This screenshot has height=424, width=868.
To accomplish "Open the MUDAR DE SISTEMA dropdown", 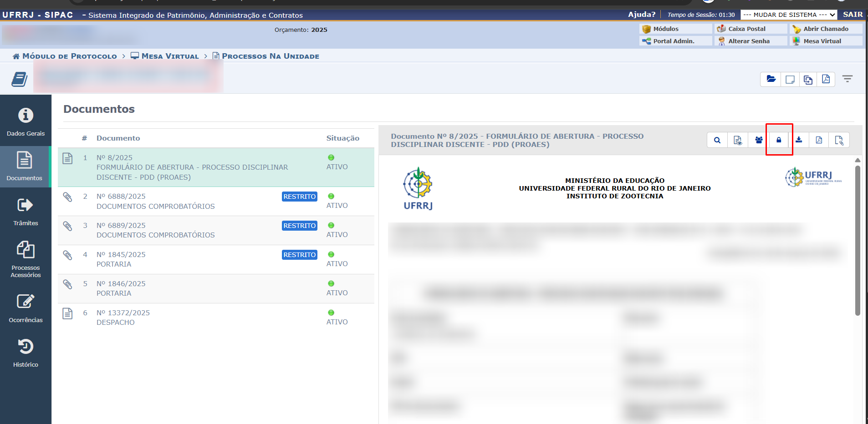I will (x=789, y=15).
